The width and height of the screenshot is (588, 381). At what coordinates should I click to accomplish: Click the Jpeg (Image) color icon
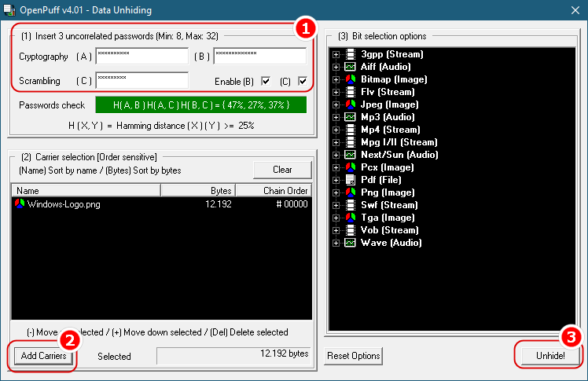click(x=351, y=104)
